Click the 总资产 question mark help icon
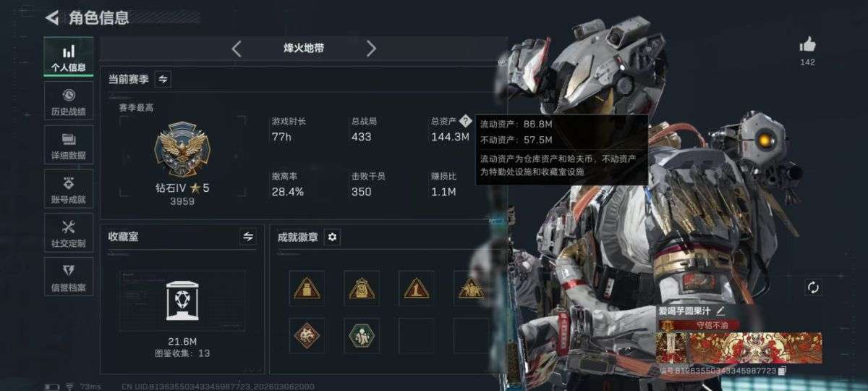The image size is (868, 391). coord(465,121)
